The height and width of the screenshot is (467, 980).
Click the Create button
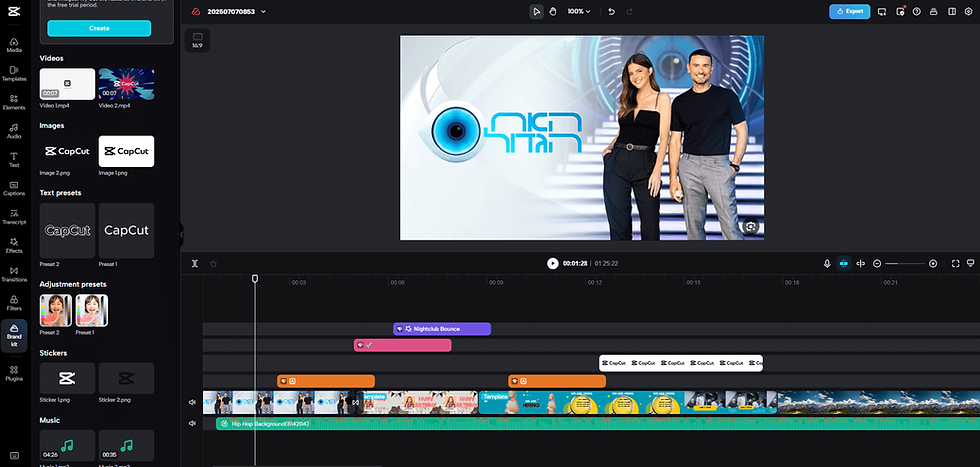pyautogui.click(x=99, y=28)
